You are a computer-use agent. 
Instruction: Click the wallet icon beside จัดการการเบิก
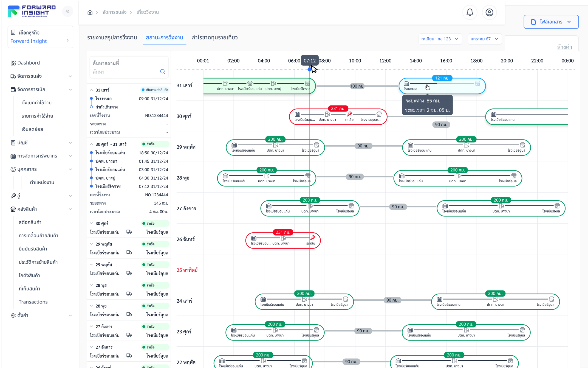(13, 90)
